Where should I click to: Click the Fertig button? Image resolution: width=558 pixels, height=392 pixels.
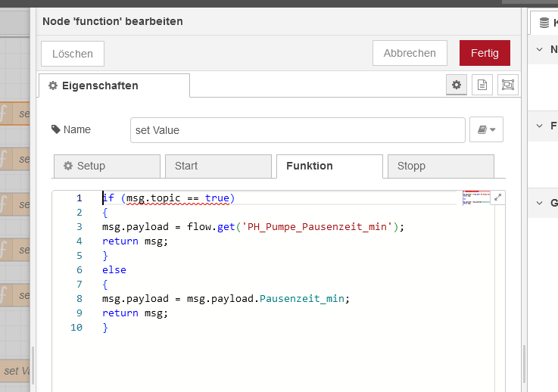point(485,53)
